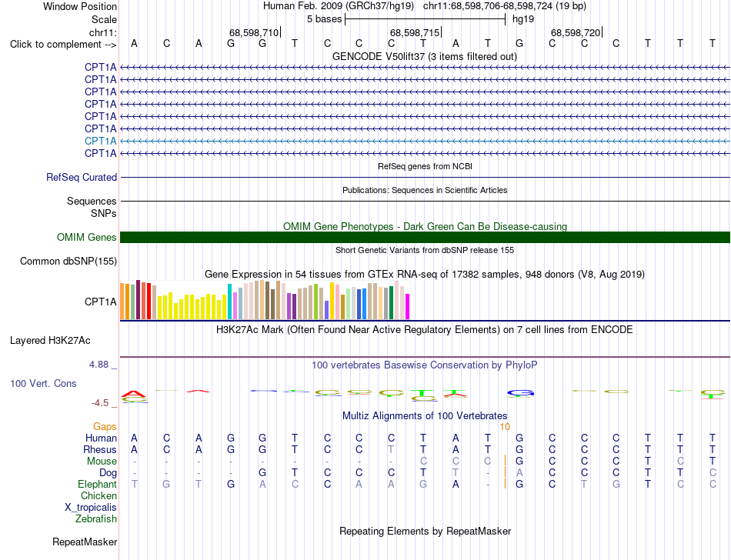Select the OMIM Genes track label
Image resolution: width=731 pixels, height=560 pixels.
point(86,237)
